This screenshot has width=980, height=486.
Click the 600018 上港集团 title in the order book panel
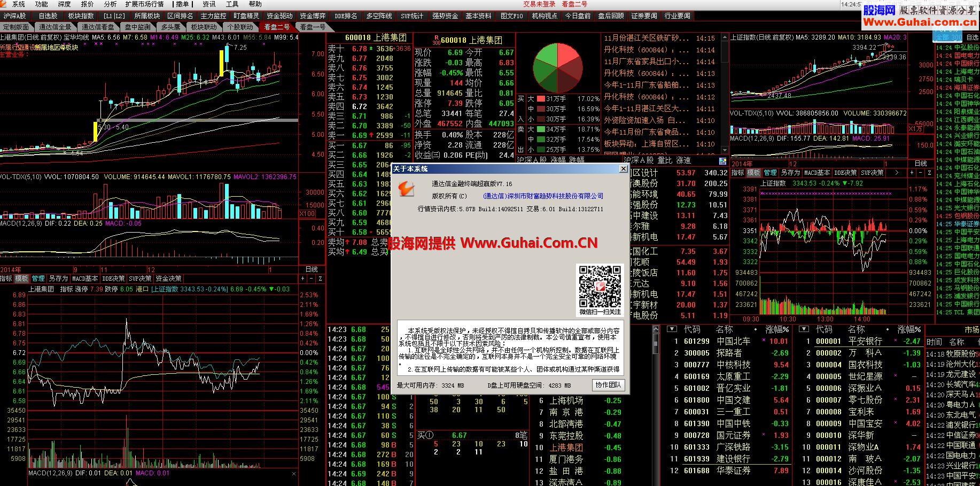(376, 38)
